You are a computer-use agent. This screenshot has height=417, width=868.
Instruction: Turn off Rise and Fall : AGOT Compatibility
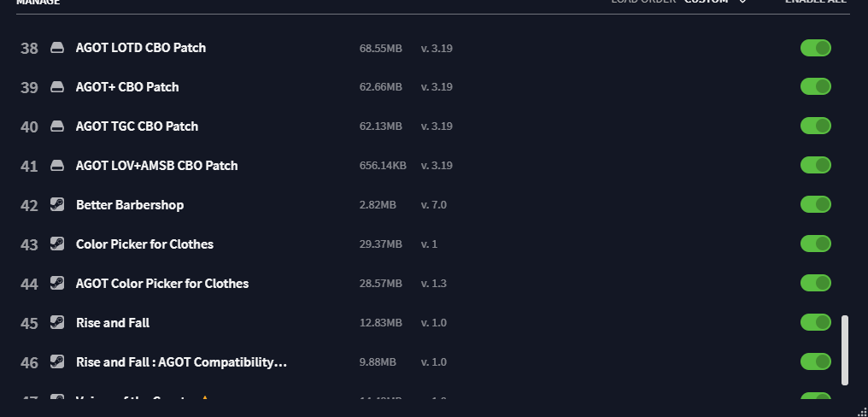[815, 361]
